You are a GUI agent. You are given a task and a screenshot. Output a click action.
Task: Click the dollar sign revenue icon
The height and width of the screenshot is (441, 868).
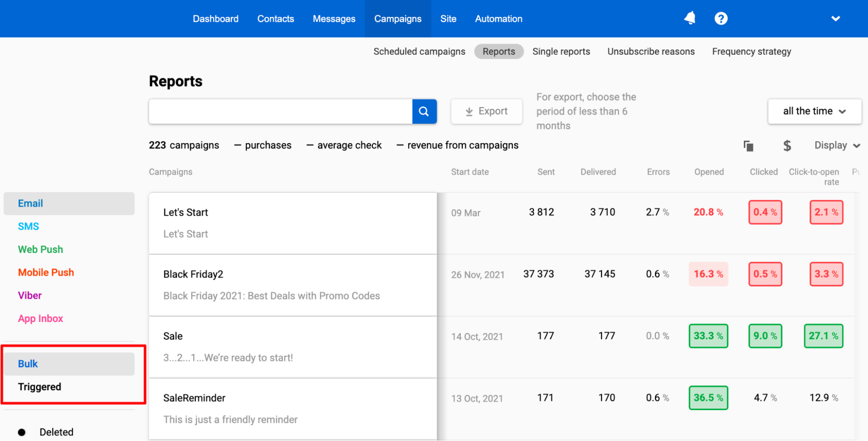pos(787,146)
